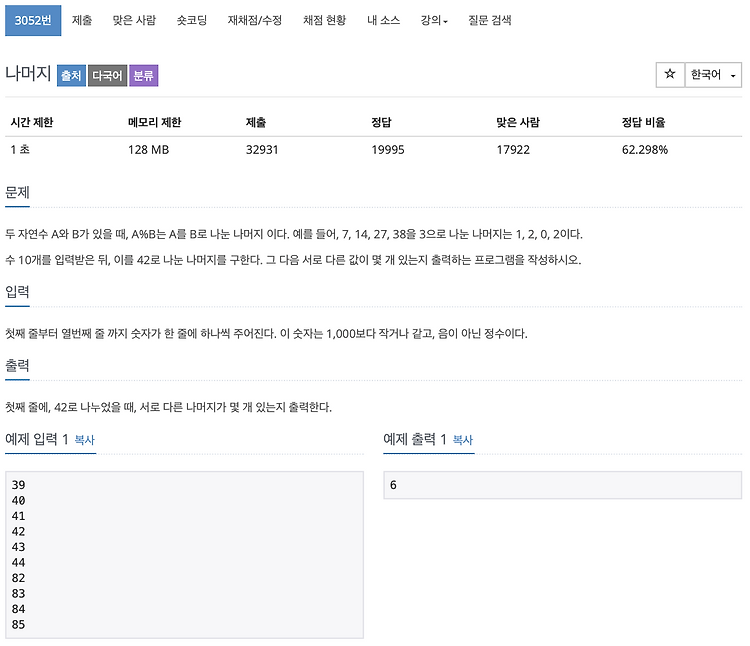The height and width of the screenshot is (646, 750).
Task: Click the 입력 section heading
Action: (17, 291)
